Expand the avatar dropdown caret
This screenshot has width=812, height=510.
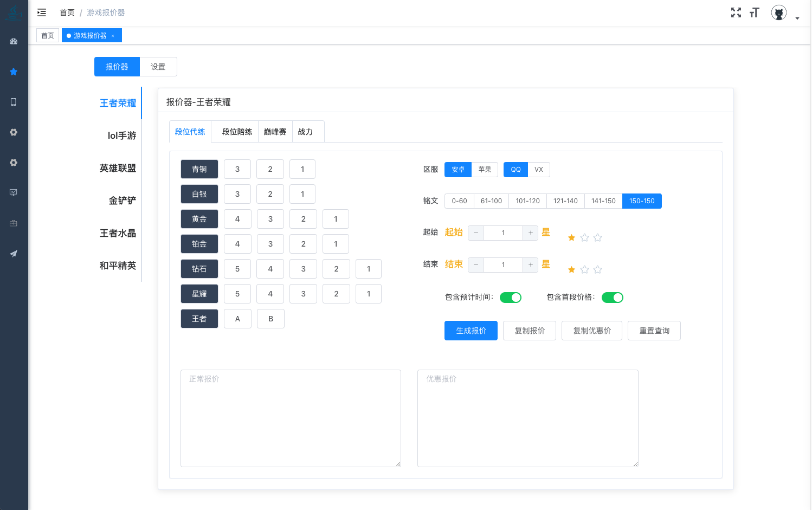click(x=797, y=18)
